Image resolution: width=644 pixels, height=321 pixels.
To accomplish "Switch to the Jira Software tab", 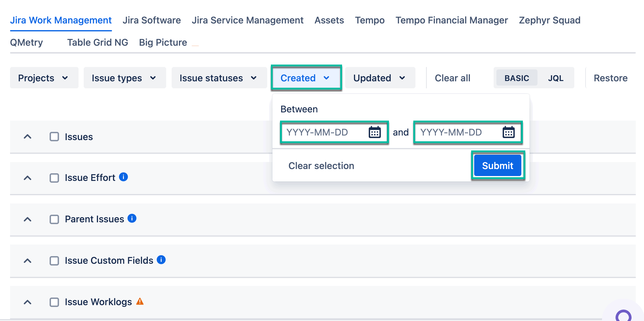I will coord(152,20).
